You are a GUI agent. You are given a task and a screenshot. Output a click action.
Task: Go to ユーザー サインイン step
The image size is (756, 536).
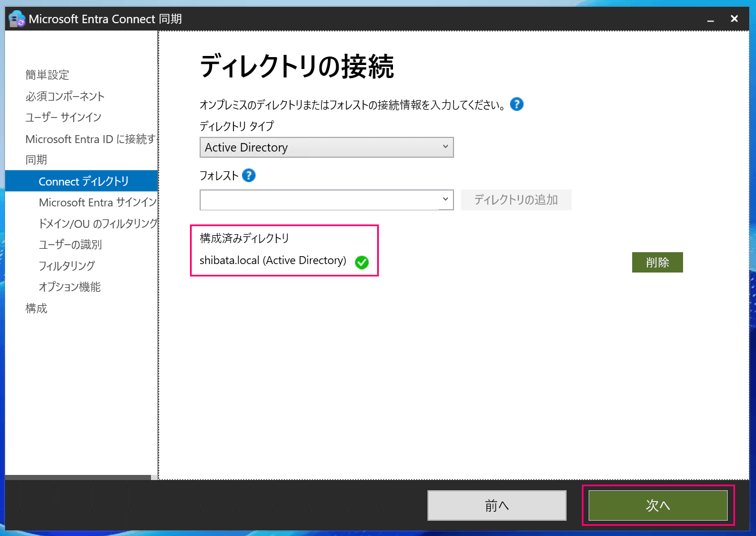pyautogui.click(x=63, y=117)
